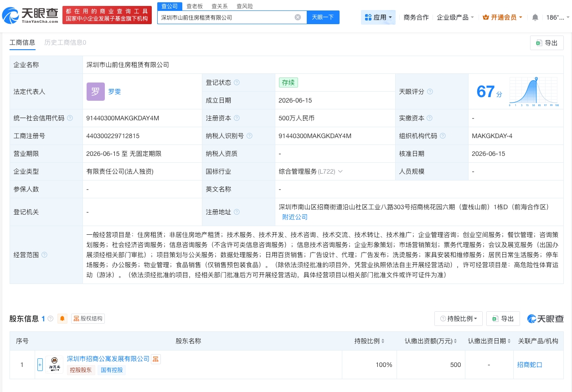Click the help icon beside 注册地址
The width and height of the screenshot is (572, 392).
tap(237, 212)
